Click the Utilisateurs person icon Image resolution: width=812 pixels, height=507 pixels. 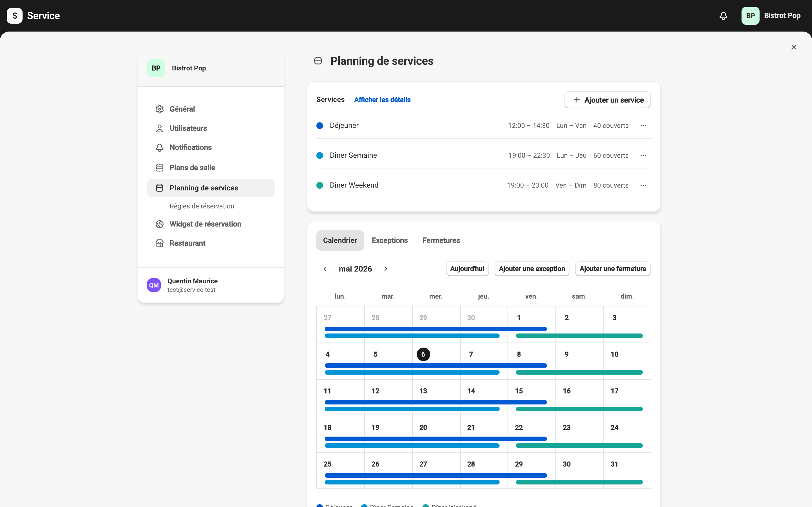[x=159, y=128]
